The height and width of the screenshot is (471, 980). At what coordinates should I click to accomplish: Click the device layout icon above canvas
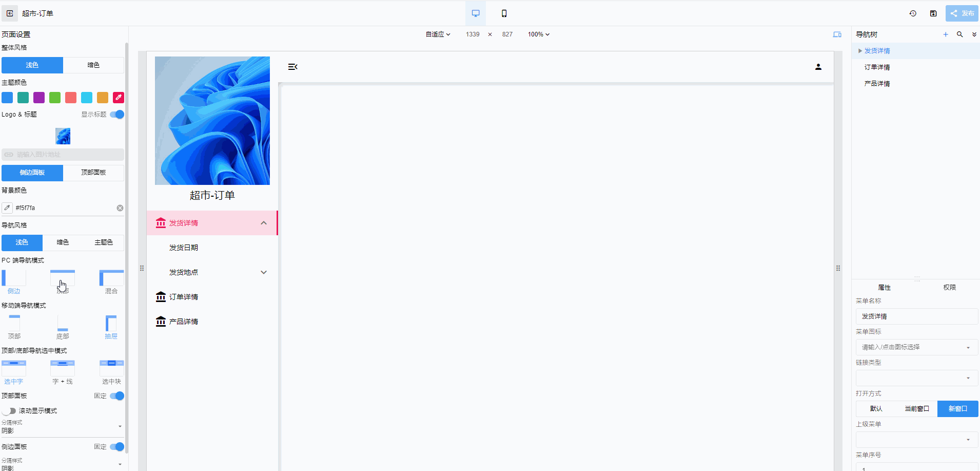click(837, 34)
